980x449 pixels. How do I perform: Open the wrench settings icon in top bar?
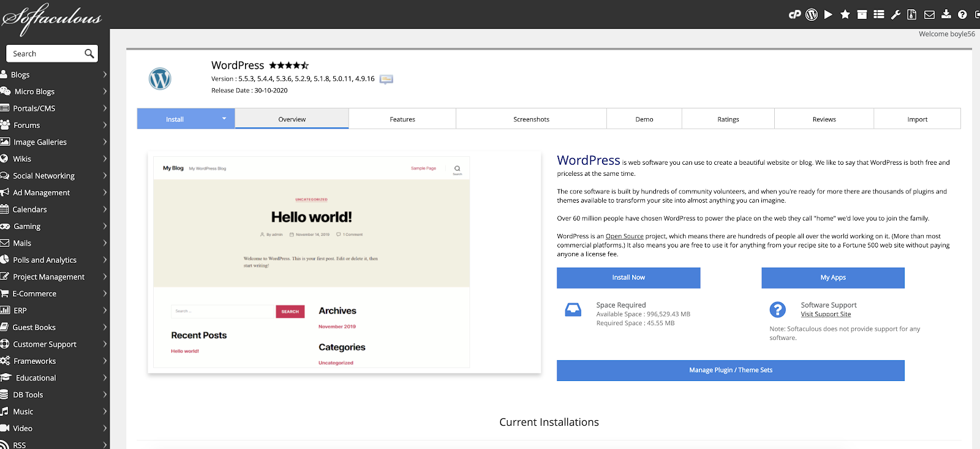coord(895,15)
